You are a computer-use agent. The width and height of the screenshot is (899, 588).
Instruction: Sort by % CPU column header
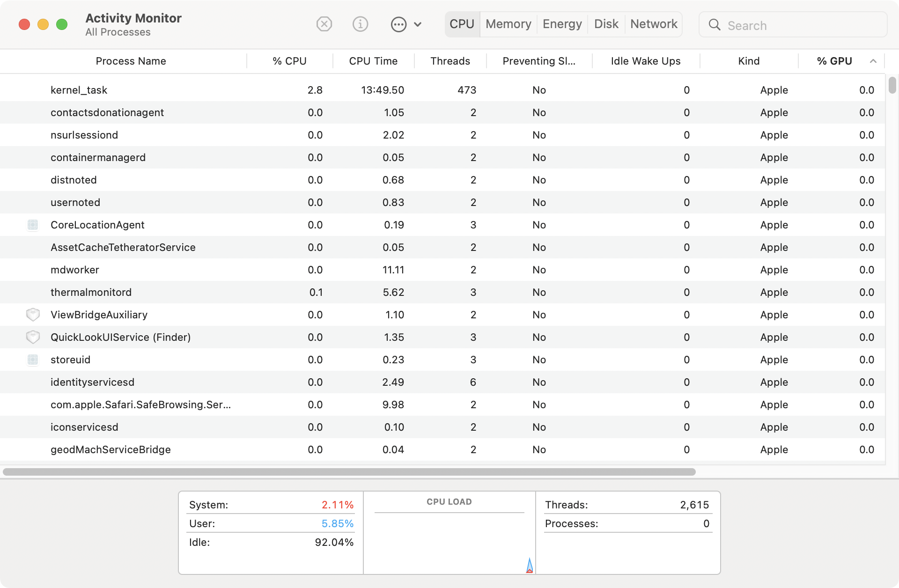[x=289, y=61]
